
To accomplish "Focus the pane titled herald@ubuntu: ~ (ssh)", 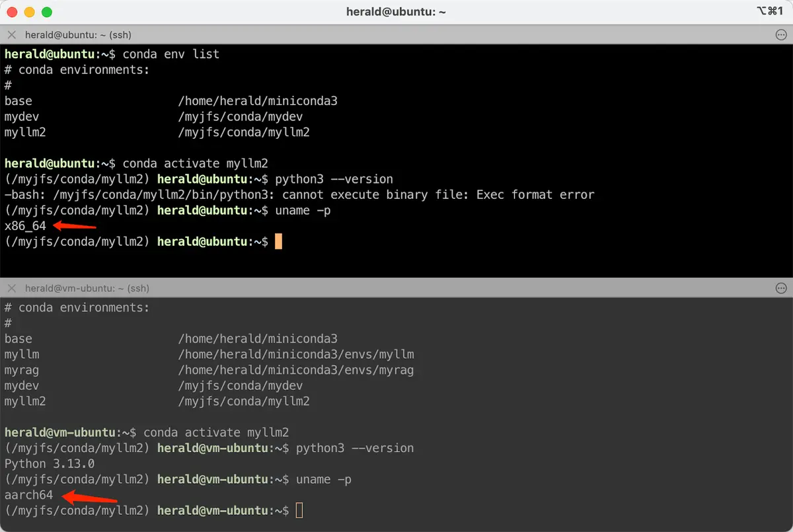I will click(78, 34).
